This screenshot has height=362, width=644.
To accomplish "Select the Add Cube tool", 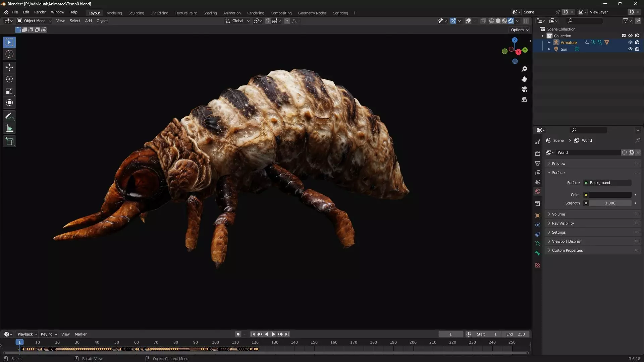I will 9,141.
